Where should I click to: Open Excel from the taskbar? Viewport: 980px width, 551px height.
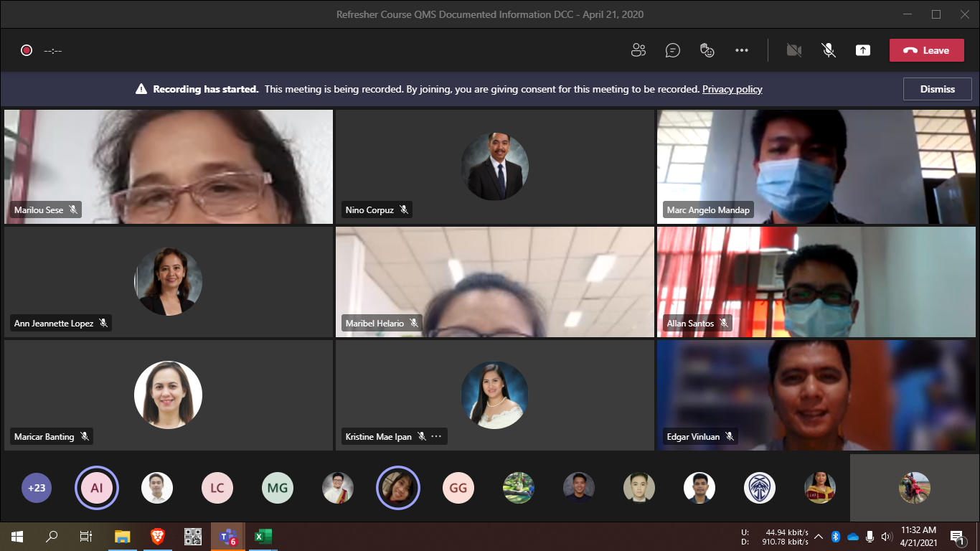(263, 536)
